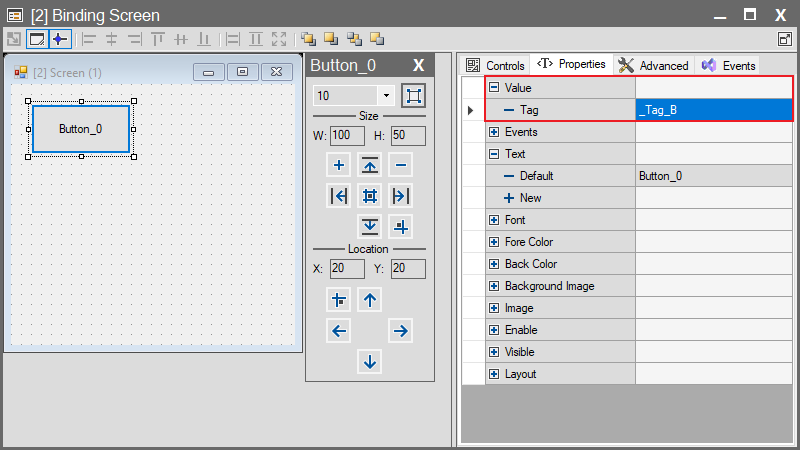Toggle the resize frame button beside step dropdown
800x450 pixels.
coord(412,96)
